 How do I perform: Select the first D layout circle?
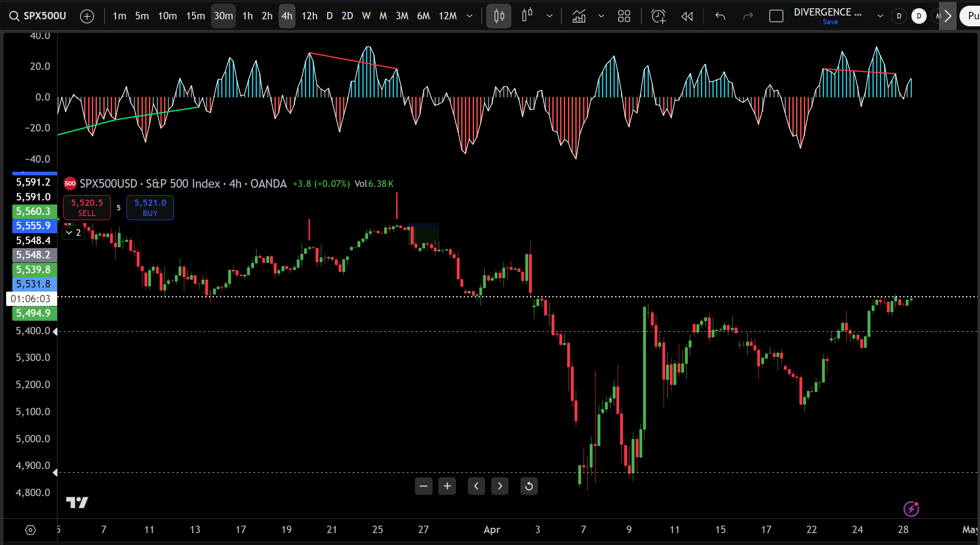pyautogui.click(x=899, y=16)
